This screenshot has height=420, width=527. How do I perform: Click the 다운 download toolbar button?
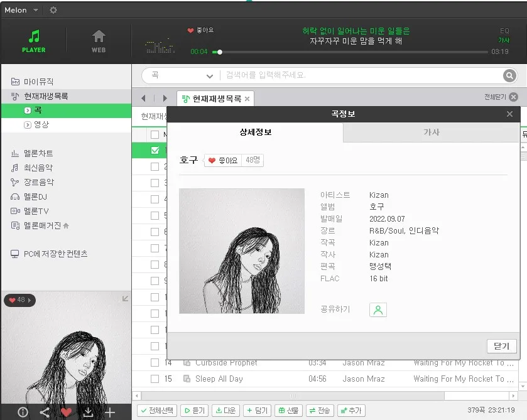click(x=225, y=411)
